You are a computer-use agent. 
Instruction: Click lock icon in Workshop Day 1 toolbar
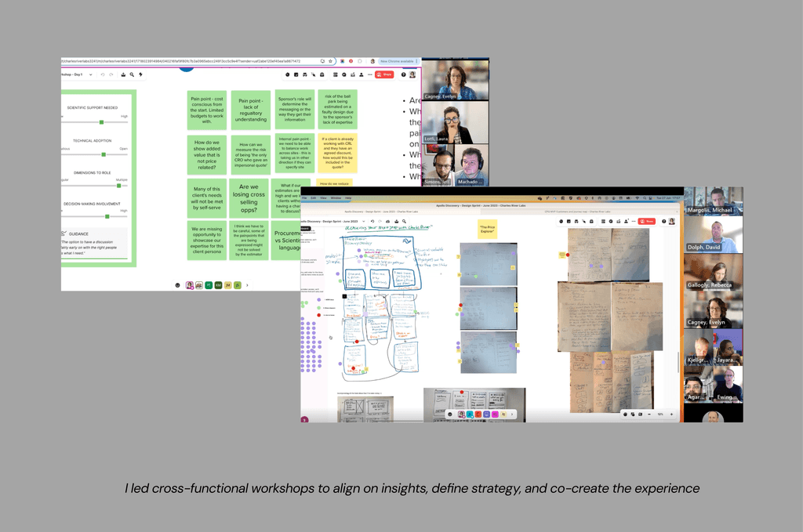click(322, 74)
